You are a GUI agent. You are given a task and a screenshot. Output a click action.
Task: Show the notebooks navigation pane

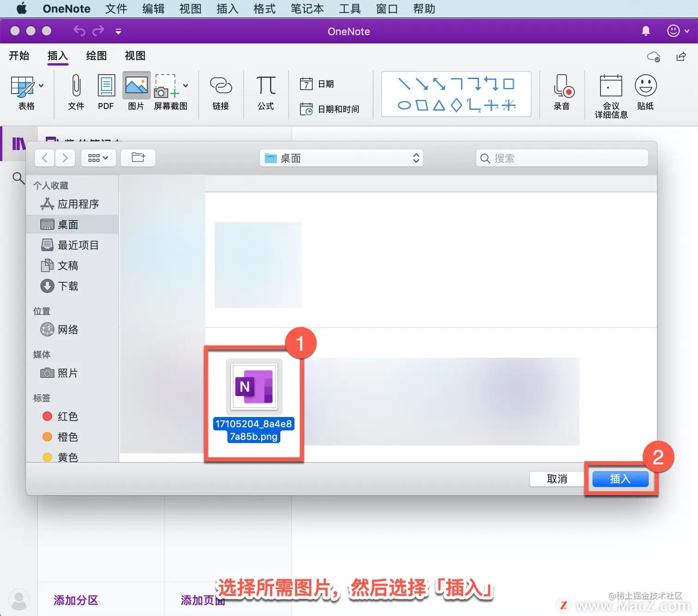[x=18, y=144]
